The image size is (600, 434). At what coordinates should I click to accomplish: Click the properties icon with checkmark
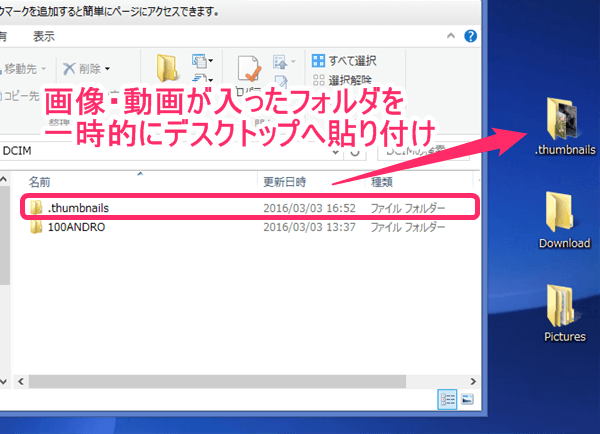point(249,69)
